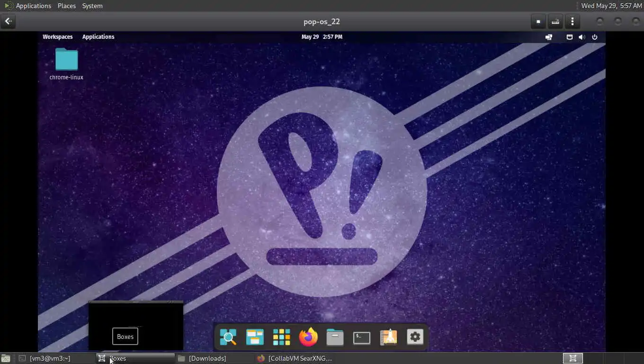Click the Boxes label inside the preview

[125, 337]
